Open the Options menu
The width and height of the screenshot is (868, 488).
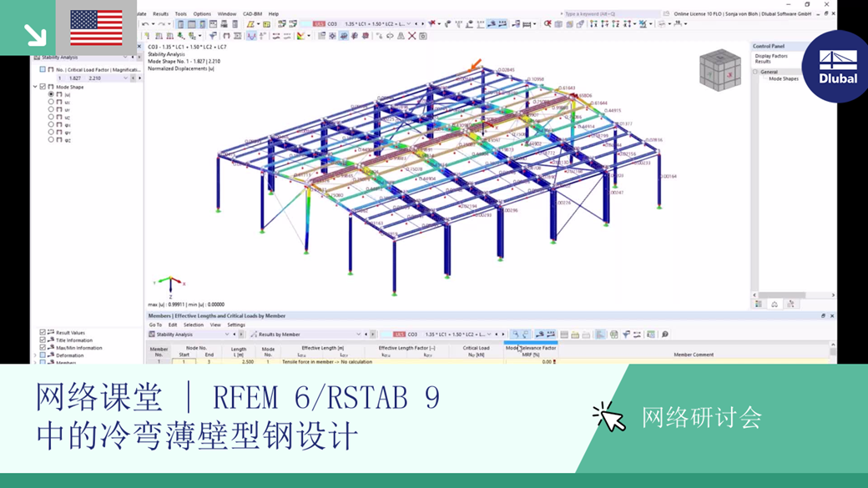(202, 14)
